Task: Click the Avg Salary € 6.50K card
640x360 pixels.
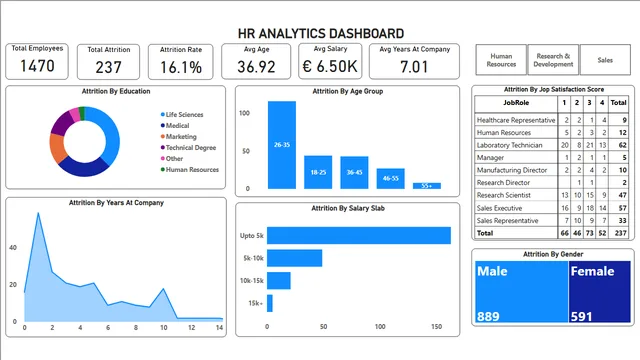Action: click(330, 61)
